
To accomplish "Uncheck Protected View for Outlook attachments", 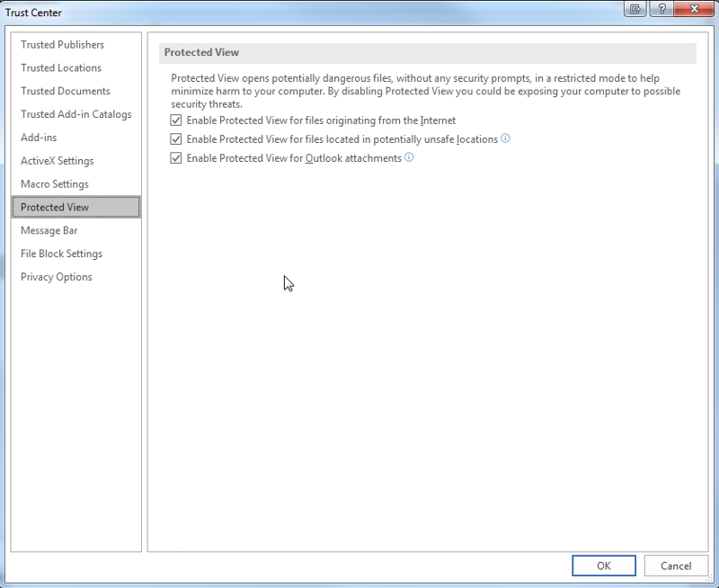I will tap(176, 157).
